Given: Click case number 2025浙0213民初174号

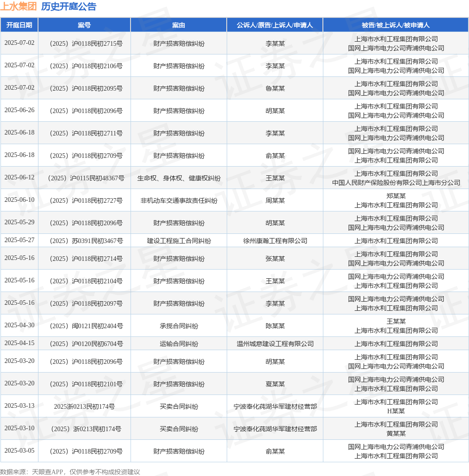Looking at the screenshot, I should tap(84, 406).
